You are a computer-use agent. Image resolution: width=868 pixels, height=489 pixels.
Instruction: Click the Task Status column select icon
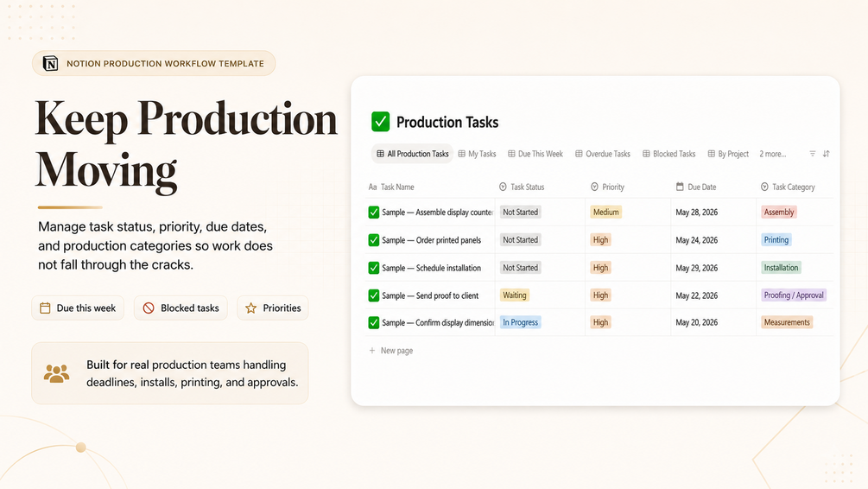tap(503, 187)
